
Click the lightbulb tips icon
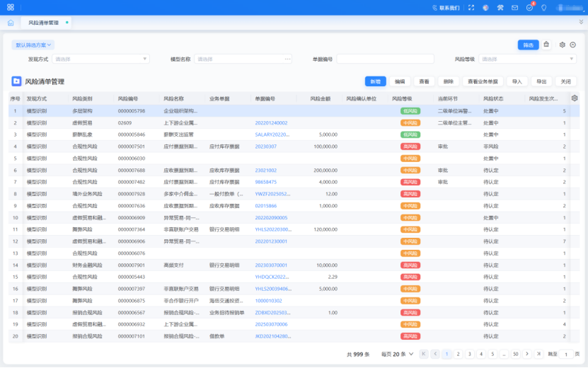(x=543, y=8)
